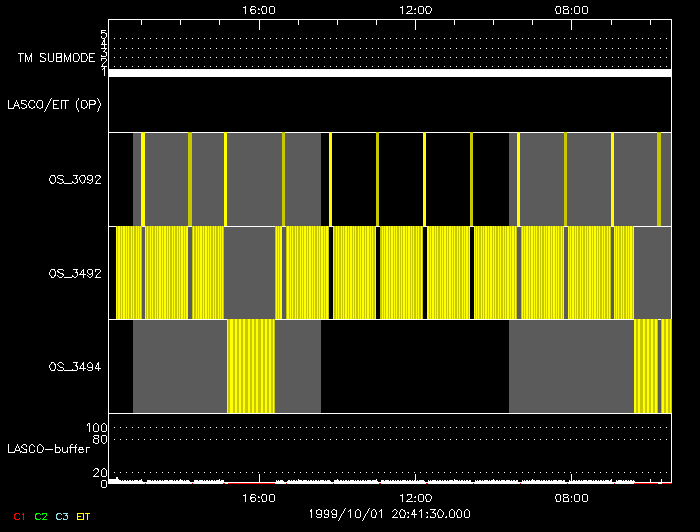Select the LASCO/EIT (OP) row label
This screenshot has width=700, height=532.
(54, 104)
